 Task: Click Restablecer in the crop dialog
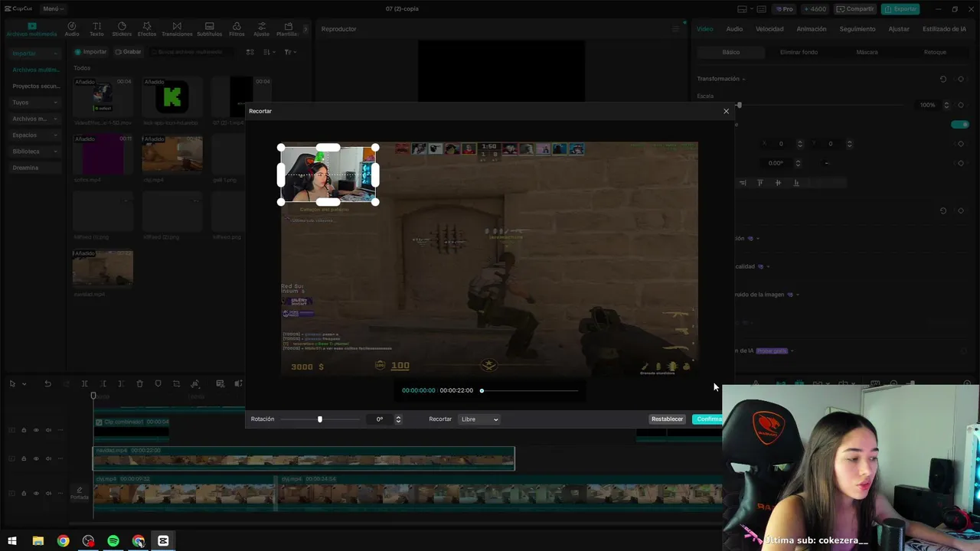coord(667,419)
